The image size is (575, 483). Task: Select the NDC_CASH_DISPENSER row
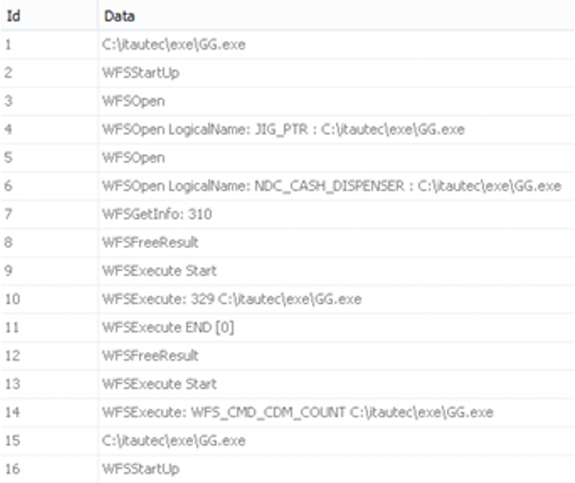pyautogui.click(x=288, y=186)
